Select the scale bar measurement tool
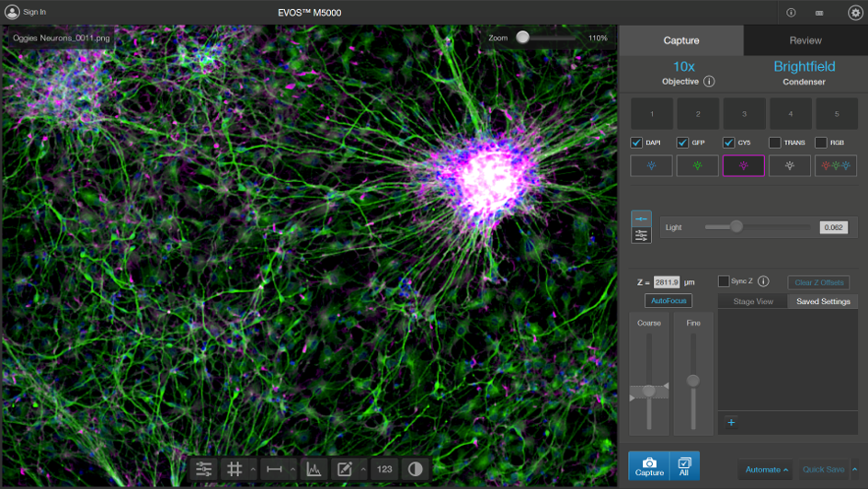This screenshot has height=489, width=868. 274,469
